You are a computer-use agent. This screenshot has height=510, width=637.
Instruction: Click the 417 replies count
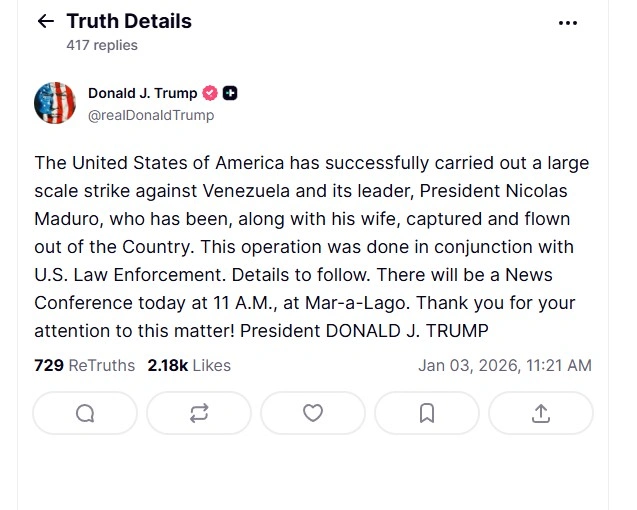102,45
